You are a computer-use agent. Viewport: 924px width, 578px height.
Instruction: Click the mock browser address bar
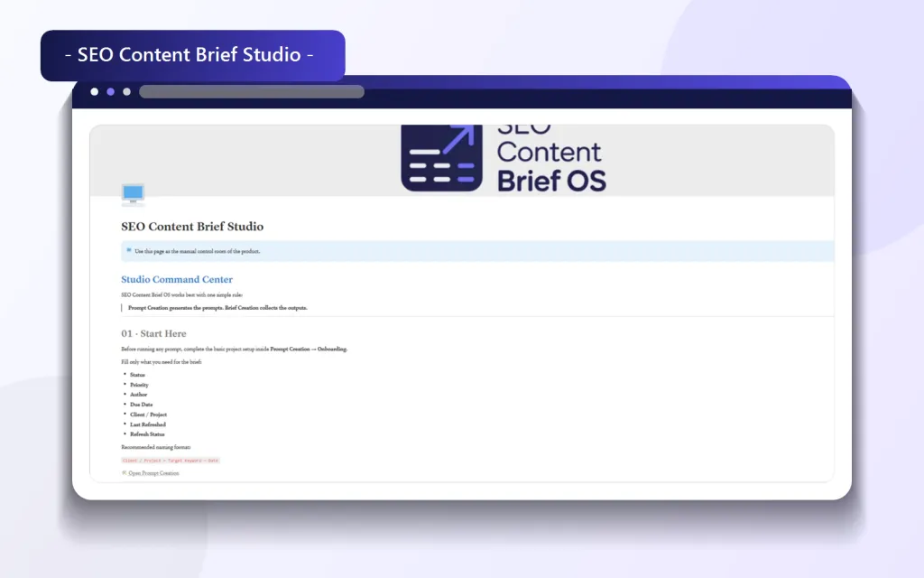pyautogui.click(x=252, y=91)
